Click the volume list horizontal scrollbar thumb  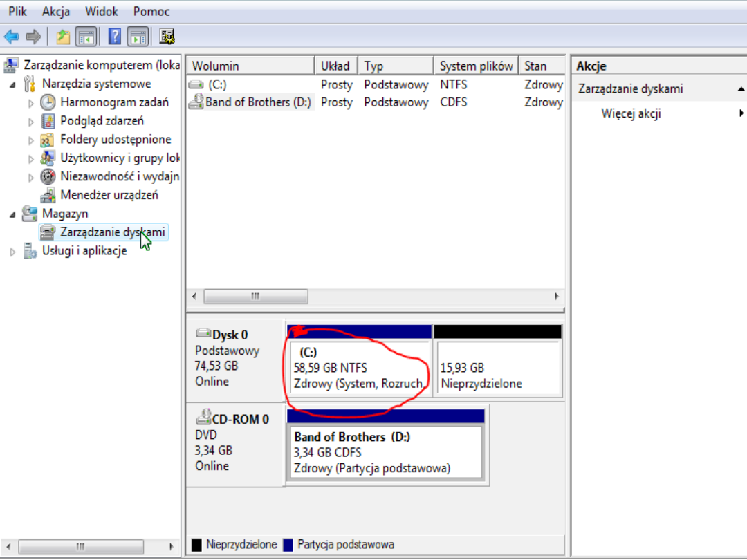point(255,296)
